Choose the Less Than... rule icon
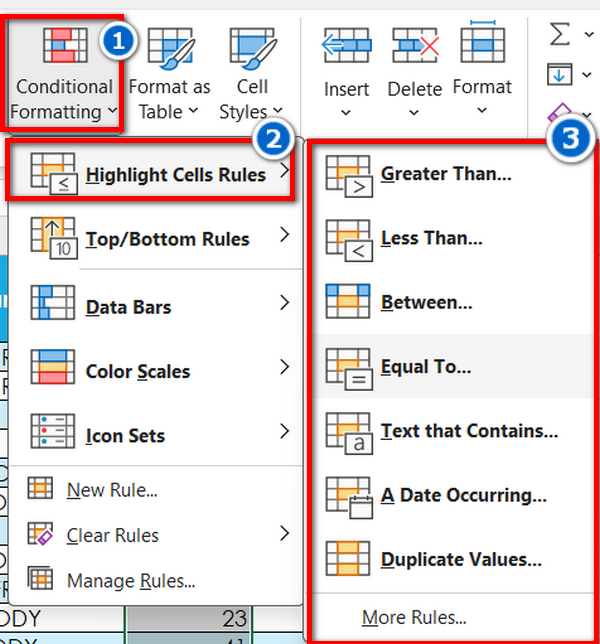This screenshot has width=600, height=644. pyautogui.click(x=349, y=240)
